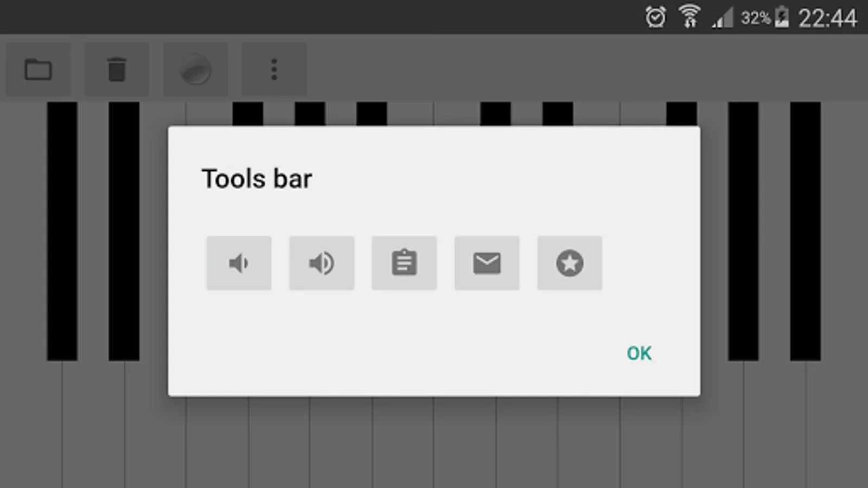This screenshot has height=488, width=868.
Task: Tap the 22:44 clock in status bar
Action: [827, 18]
